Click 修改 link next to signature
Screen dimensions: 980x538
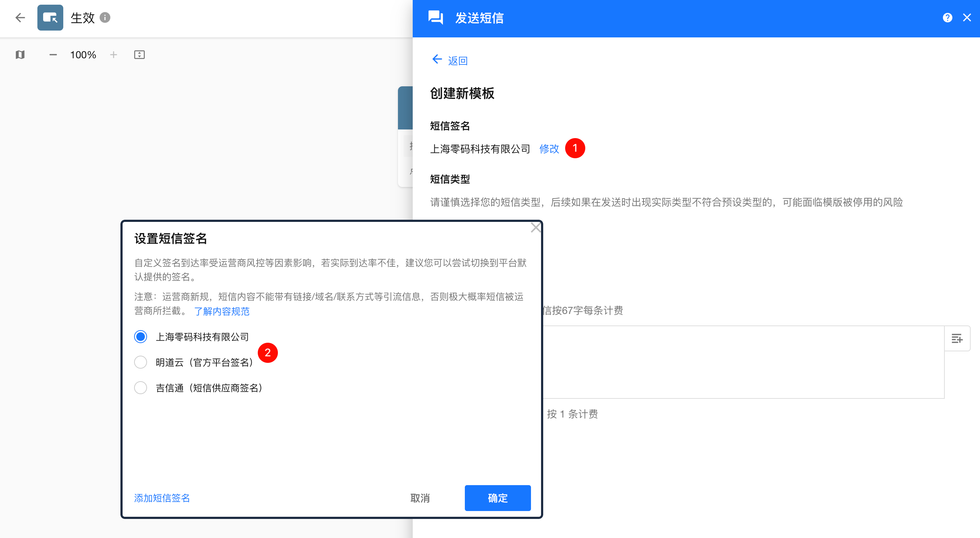click(549, 149)
